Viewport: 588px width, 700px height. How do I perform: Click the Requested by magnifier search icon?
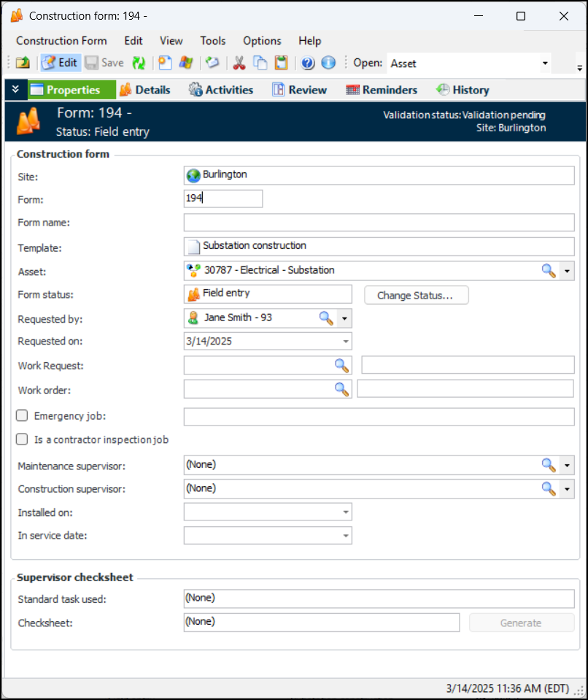tap(326, 318)
